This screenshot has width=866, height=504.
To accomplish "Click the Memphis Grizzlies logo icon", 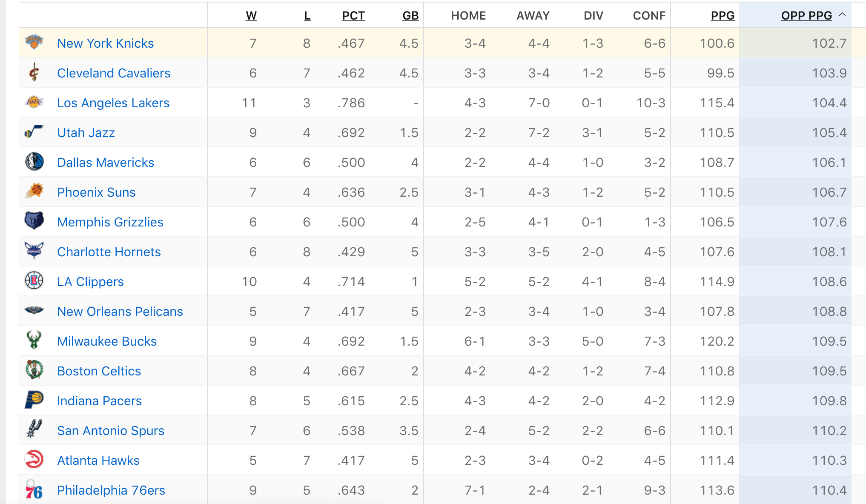I will 34,220.
